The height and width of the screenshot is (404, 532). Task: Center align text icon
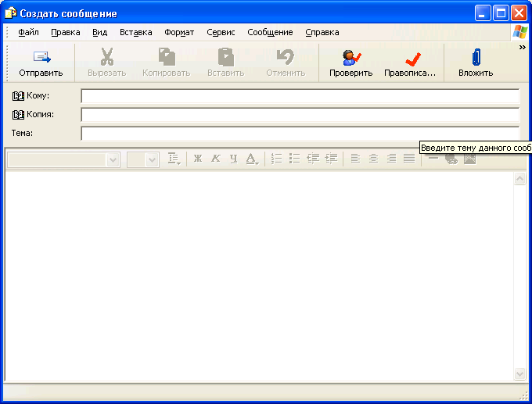point(373,159)
